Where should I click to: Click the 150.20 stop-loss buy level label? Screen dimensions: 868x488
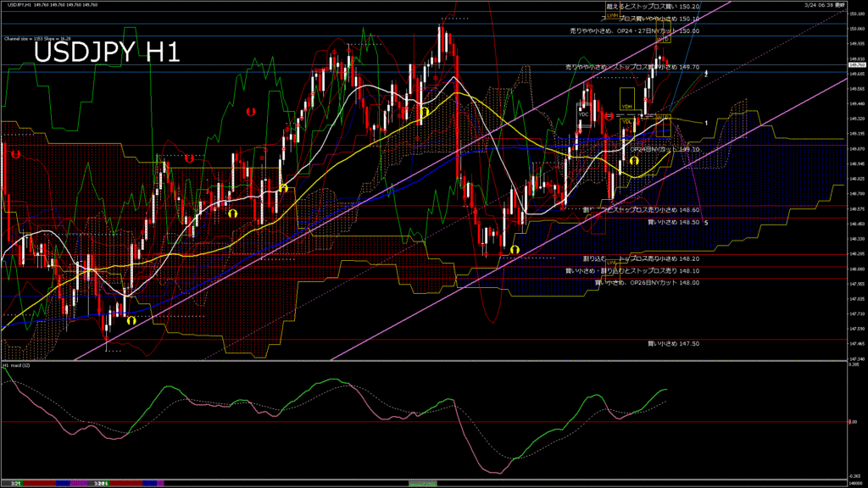[653, 7]
